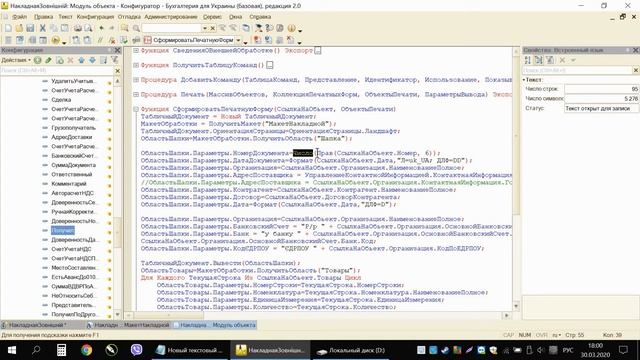Click the Remove comment icon
Viewport: 640px width, 360px height.
pyautogui.click(x=112, y=40)
